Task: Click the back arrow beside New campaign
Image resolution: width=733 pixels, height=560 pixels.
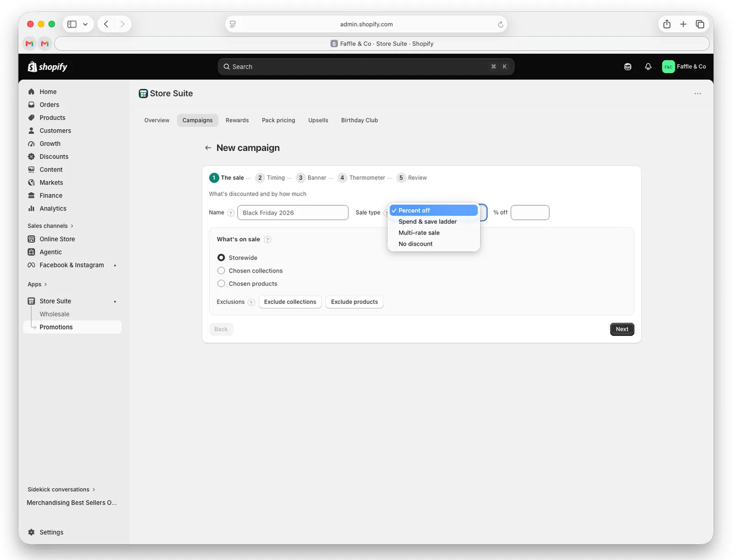Action: coord(208,148)
